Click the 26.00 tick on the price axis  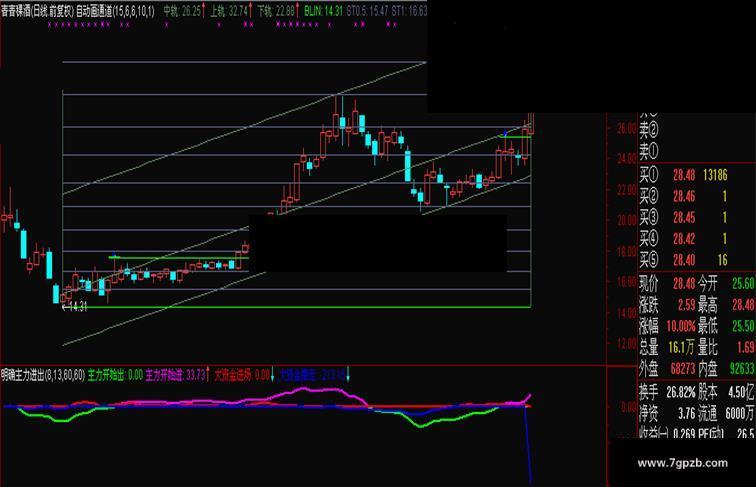626,128
